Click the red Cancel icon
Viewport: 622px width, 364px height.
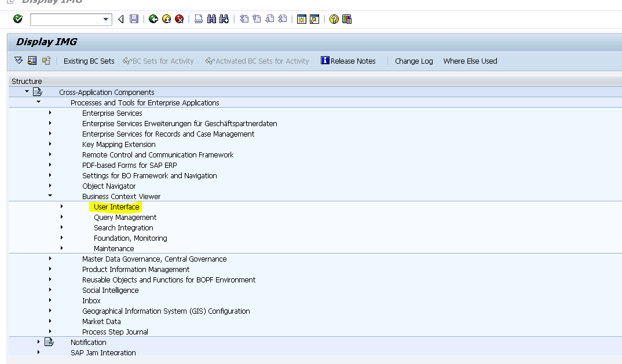pyautogui.click(x=180, y=20)
